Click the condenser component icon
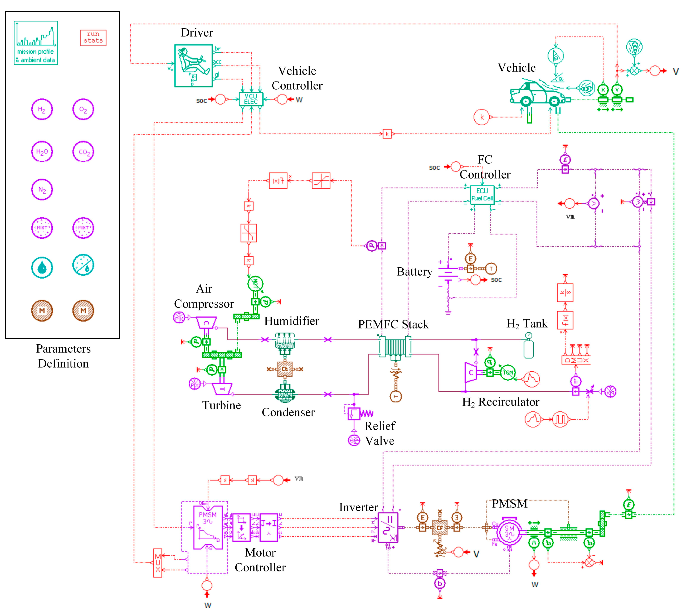The width and height of the screenshot is (685, 616). click(x=285, y=395)
